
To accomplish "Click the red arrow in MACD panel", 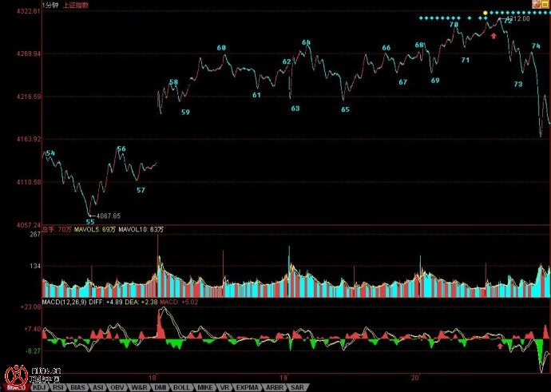I will 501,346.
